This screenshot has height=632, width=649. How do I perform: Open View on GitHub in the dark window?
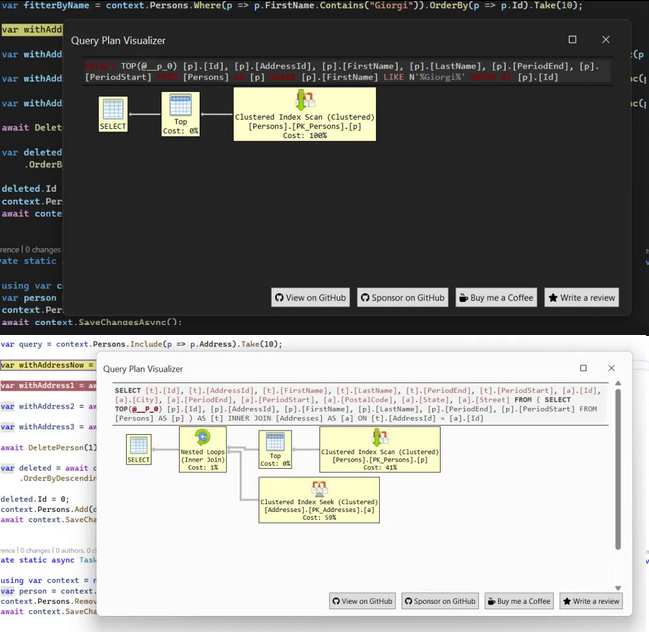(310, 297)
